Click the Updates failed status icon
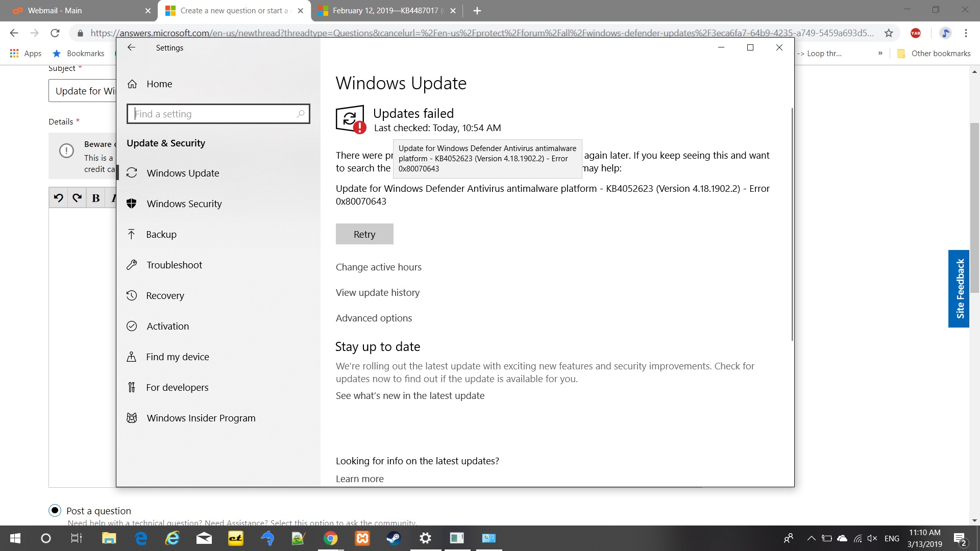 click(x=351, y=119)
